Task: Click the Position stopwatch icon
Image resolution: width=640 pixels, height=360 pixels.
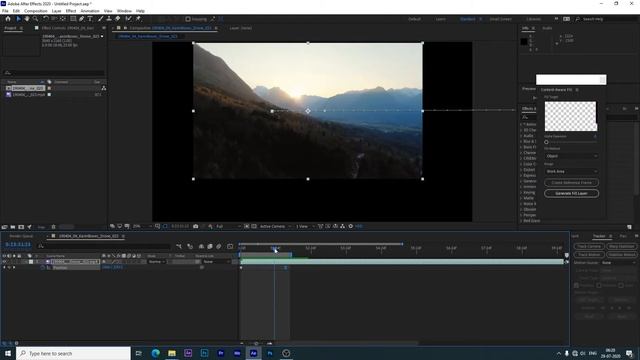Action: coord(42,268)
